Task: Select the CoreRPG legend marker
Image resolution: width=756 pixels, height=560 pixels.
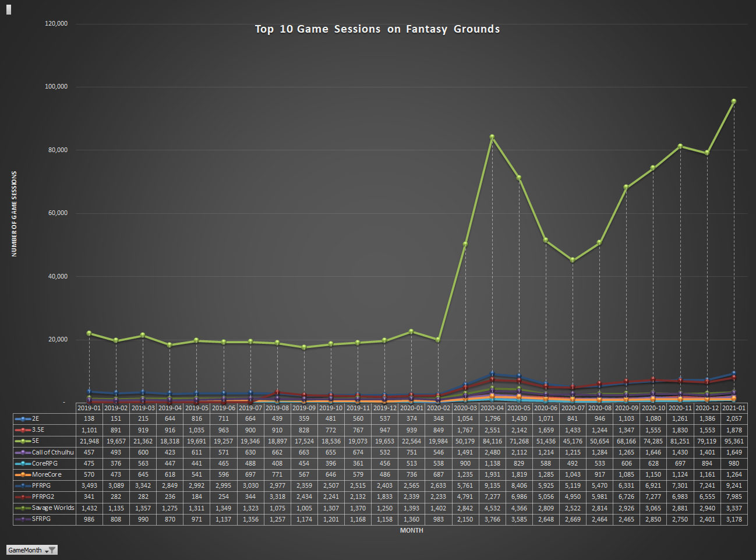Action: tap(23, 463)
